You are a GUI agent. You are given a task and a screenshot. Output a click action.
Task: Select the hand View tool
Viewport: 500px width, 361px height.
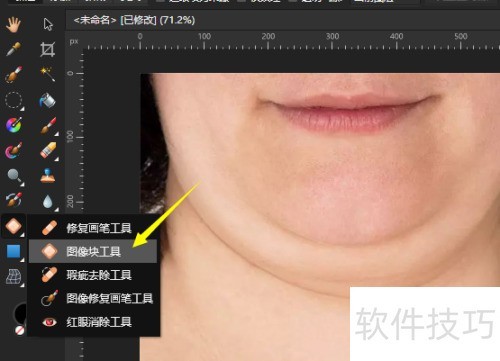click(13, 25)
